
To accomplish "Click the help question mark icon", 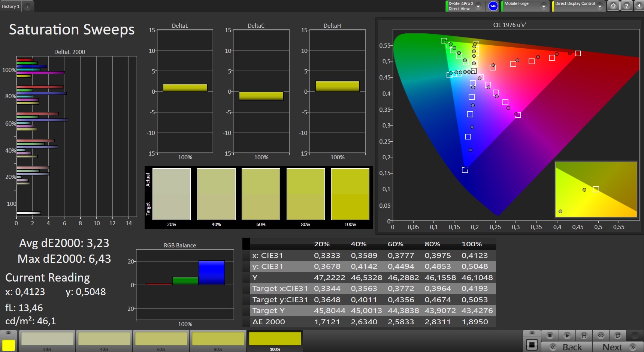I will tap(626, 6).
